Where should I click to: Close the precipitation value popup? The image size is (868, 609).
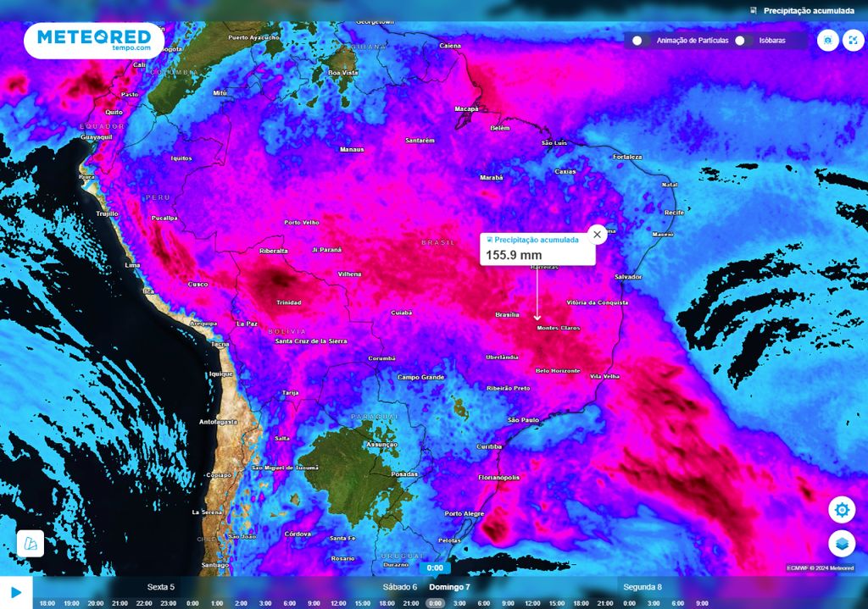coord(597,235)
